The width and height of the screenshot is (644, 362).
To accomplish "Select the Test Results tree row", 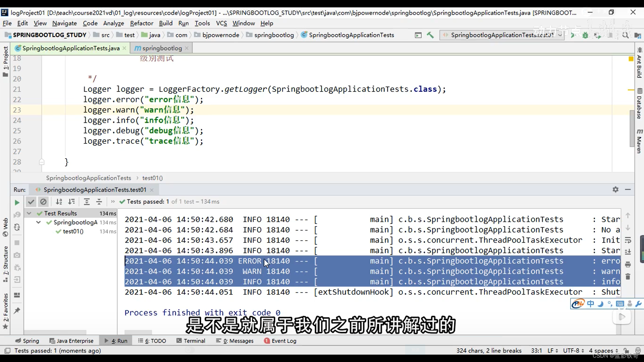I will point(71,213).
